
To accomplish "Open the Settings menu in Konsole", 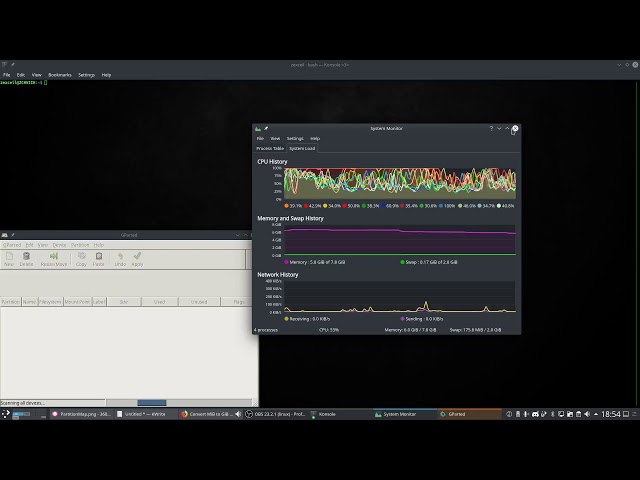I will [x=87, y=75].
